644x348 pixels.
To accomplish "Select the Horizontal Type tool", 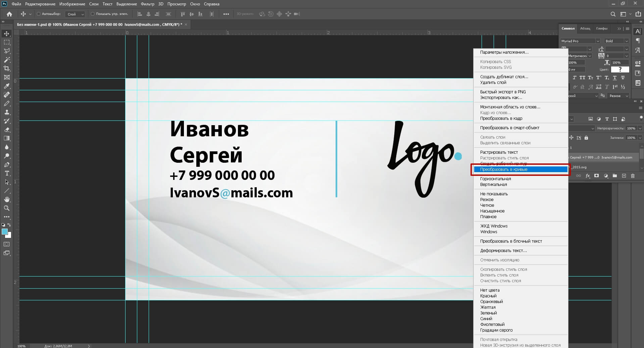I will 6,173.
